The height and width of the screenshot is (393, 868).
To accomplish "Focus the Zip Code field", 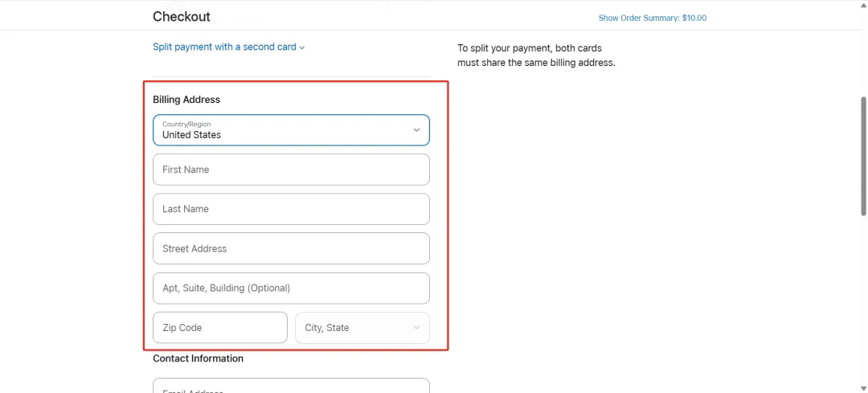I will [219, 328].
